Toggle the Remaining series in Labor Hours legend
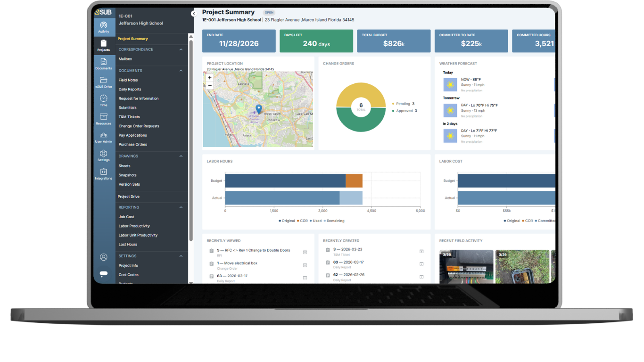 tap(335, 221)
